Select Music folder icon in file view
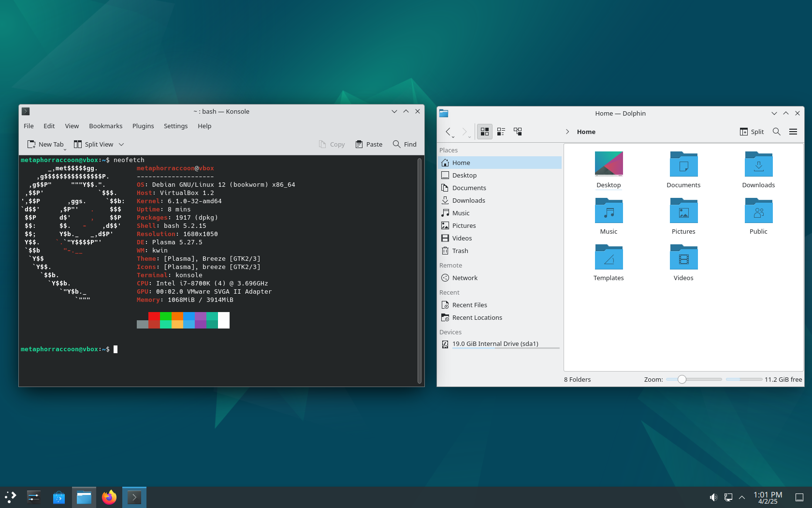The image size is (812, 508). point(609,210)
